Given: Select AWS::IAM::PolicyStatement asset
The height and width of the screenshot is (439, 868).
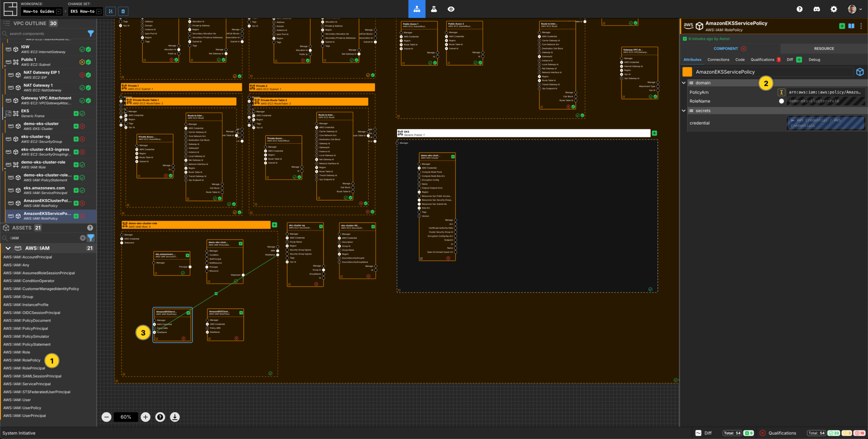Looking at the screenshot, I should [27, 345].
